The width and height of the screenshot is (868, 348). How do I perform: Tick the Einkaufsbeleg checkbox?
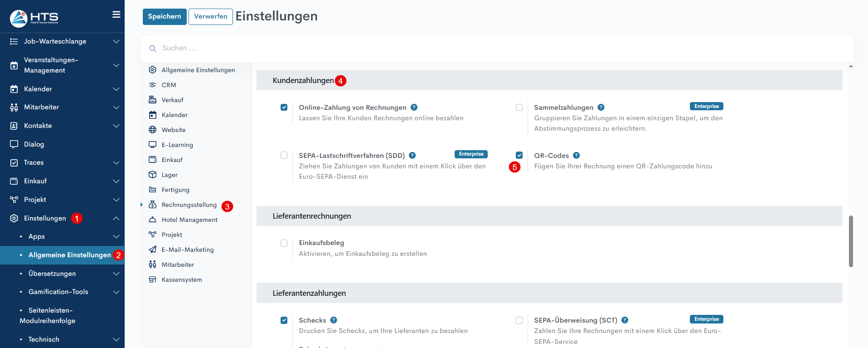(284, 243)
